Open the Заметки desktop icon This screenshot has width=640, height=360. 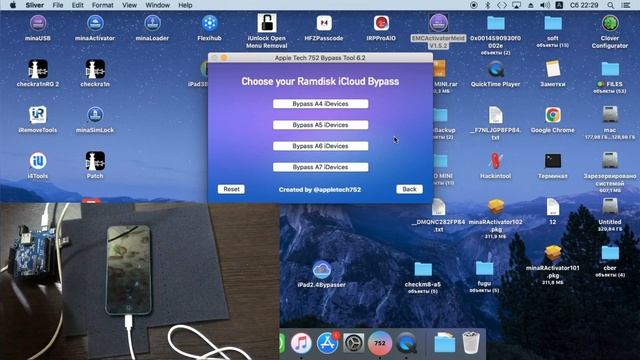coord(553,69)
